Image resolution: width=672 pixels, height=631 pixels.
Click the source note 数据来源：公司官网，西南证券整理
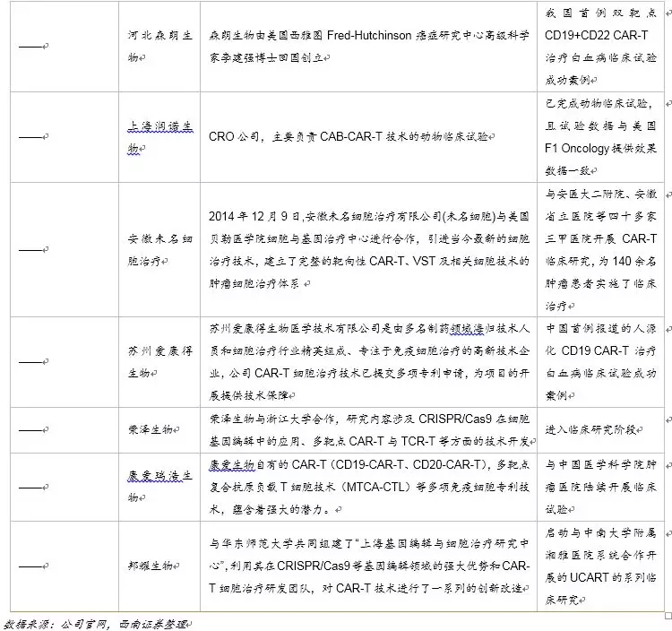(98, 624)
